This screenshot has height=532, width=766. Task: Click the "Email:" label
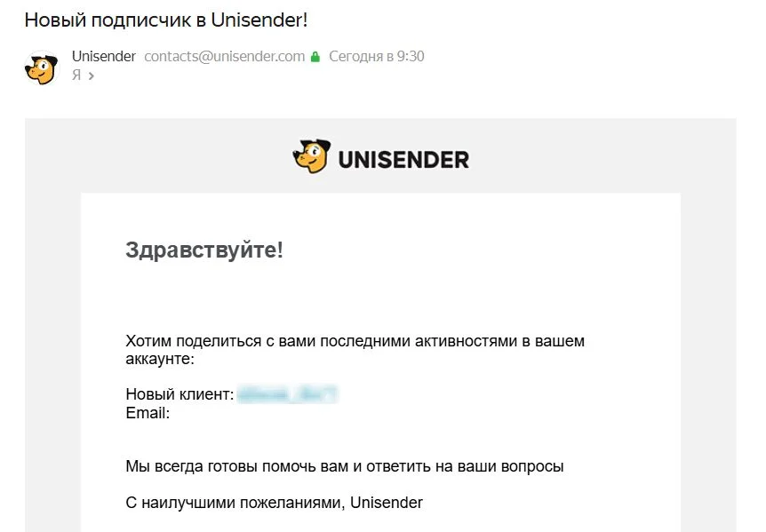pos(148,413)
